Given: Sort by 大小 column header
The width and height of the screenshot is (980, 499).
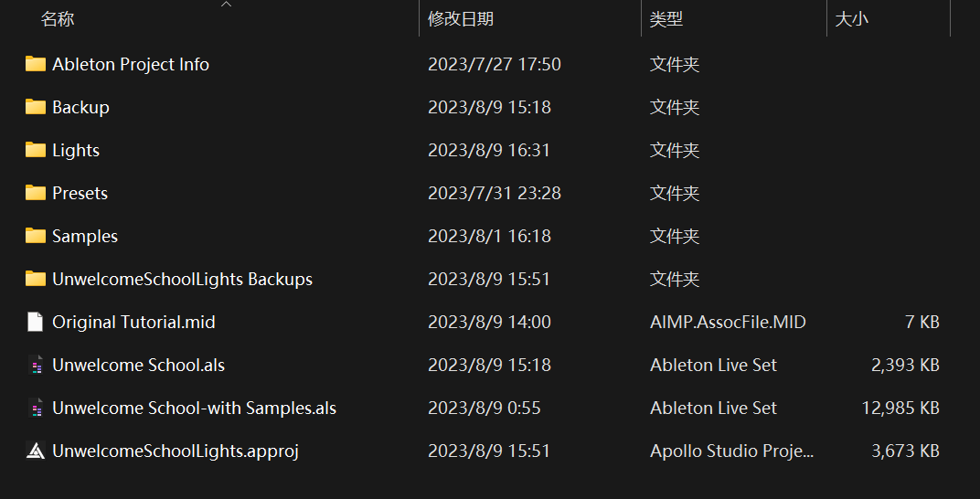Looking at the screenshot, I should point(851,19).
